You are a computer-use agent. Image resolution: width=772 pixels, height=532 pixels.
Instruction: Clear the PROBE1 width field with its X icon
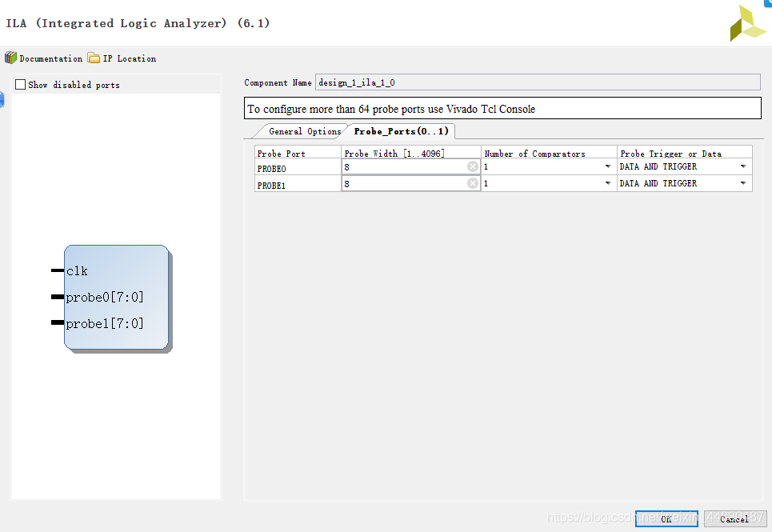pyautogui.click(x=473, y=183)
